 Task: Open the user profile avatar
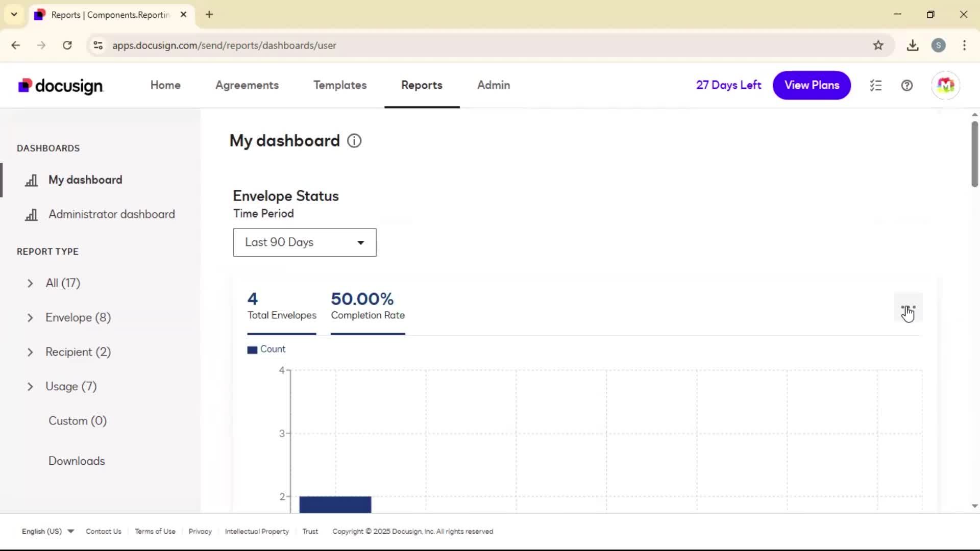tap(945, 85)
